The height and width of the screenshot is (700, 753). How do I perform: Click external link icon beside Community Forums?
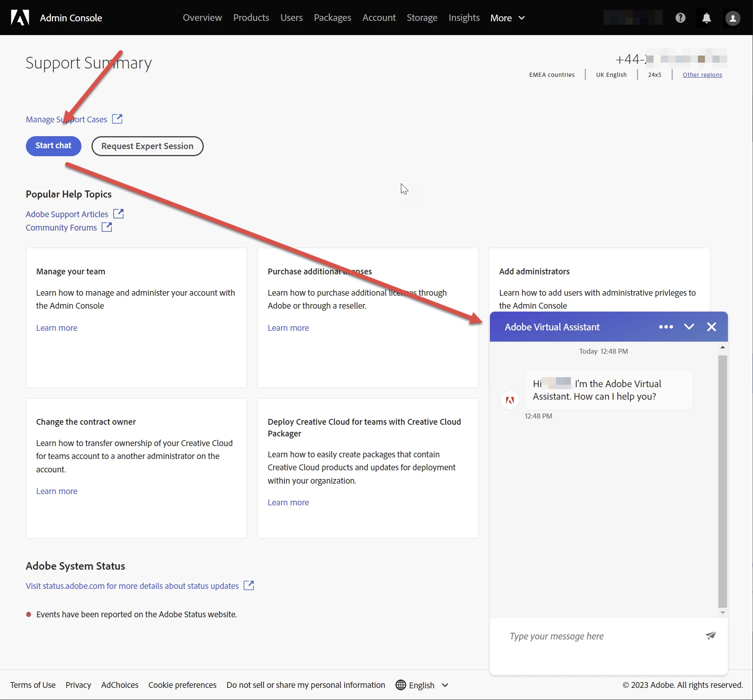point(107,227)
